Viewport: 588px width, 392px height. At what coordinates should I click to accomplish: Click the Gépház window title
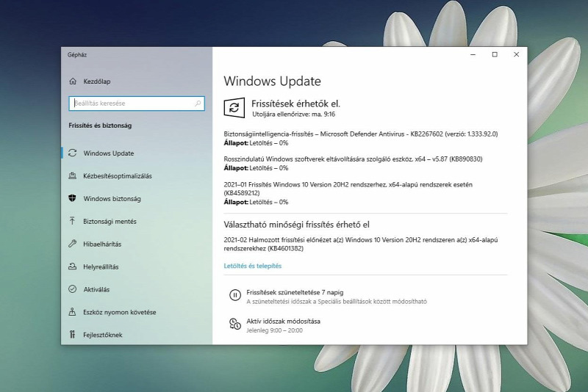click(x=77, y=54)
